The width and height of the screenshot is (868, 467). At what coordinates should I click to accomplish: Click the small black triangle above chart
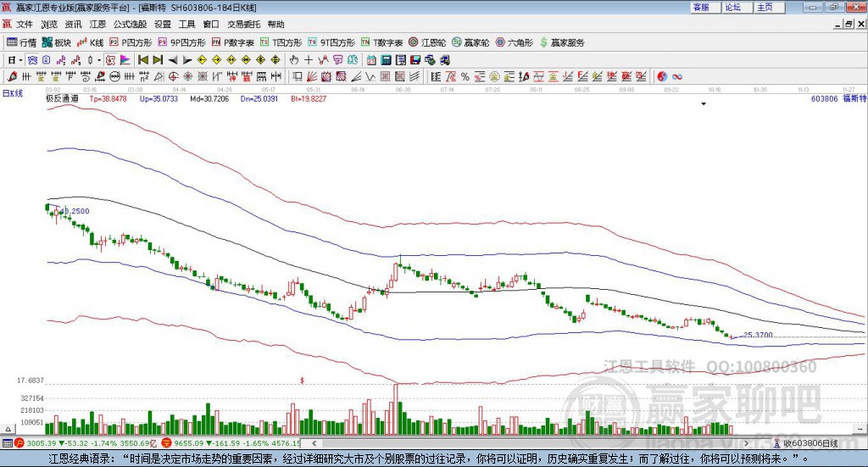(704, 104)
